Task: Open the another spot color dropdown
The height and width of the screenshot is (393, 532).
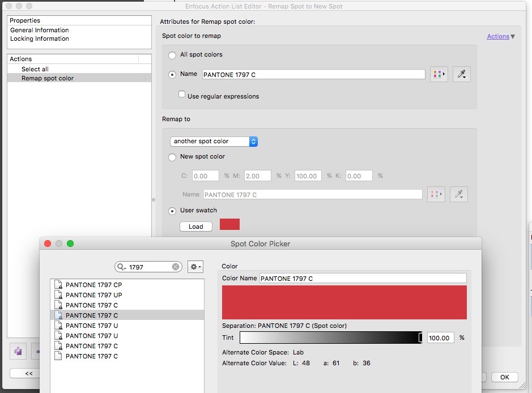Action: click(214, 142)
